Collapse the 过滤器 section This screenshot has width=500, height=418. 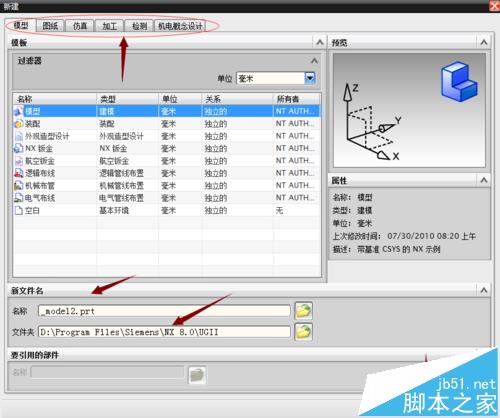point(314,61)
